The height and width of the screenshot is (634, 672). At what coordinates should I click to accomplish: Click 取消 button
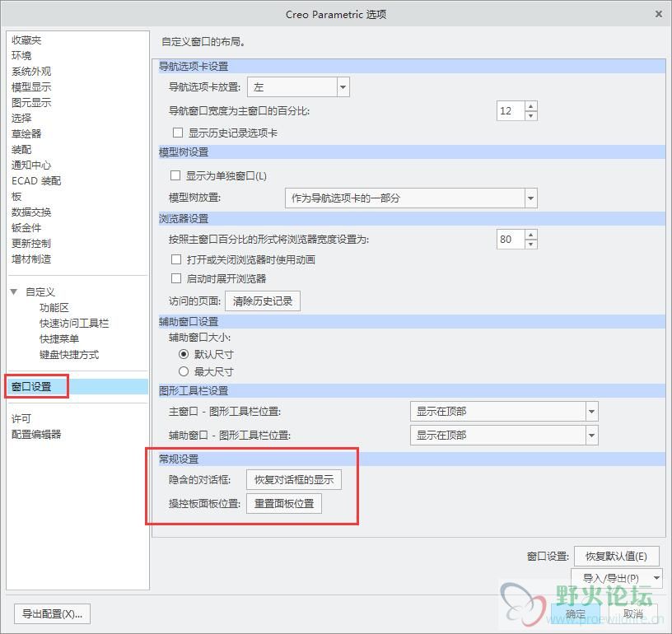click(x=633, y=614)
